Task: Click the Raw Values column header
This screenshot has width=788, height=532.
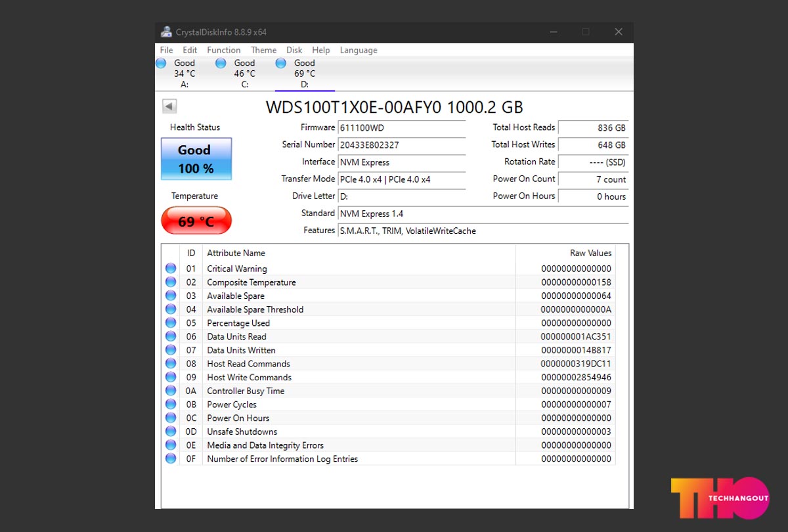Action: point(565,253)
